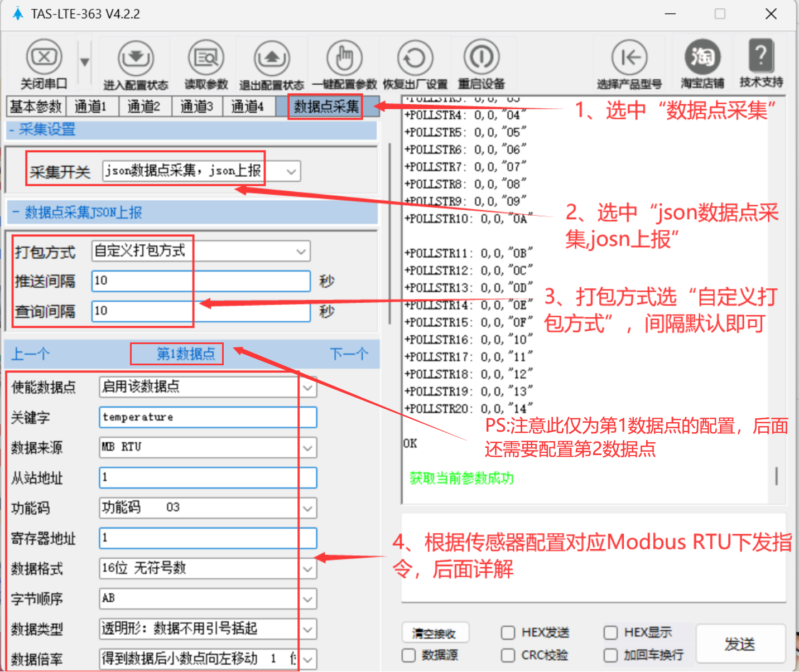Click the 清空接收 clear receive button
This screenshot has width=799, height=672.
tap(435, 633)
